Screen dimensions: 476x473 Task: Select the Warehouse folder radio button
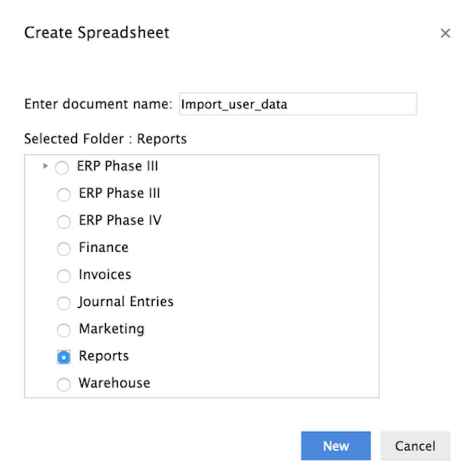coord(64,385)
